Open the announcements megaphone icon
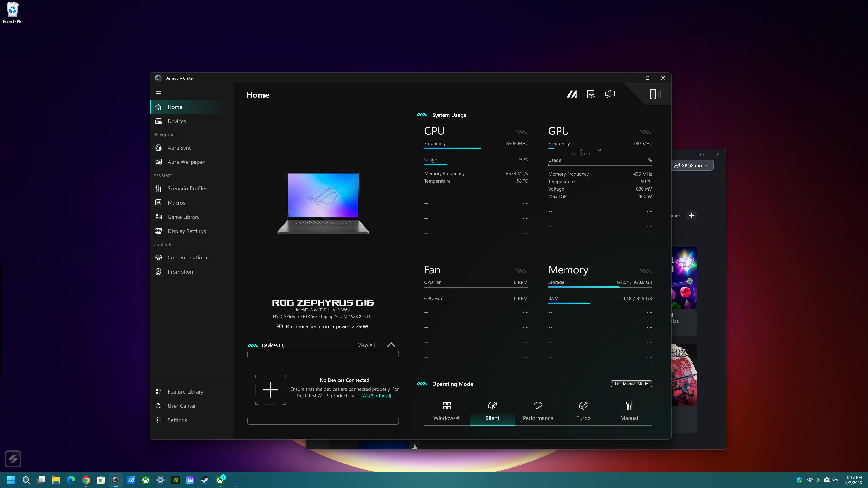Image resolution: width=868 pixels, height=488 pixels. 610,94
